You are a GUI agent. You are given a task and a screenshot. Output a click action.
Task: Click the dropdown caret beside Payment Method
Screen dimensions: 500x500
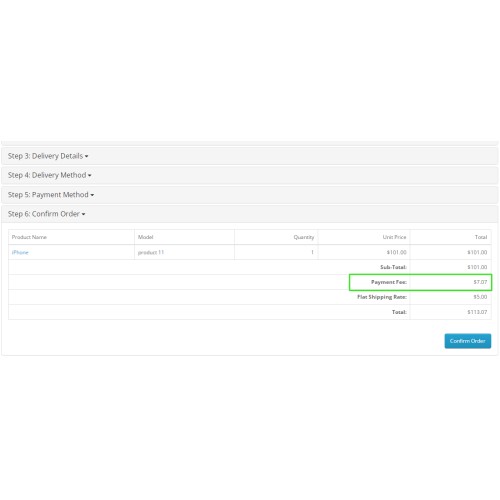(x=92, y=195)
